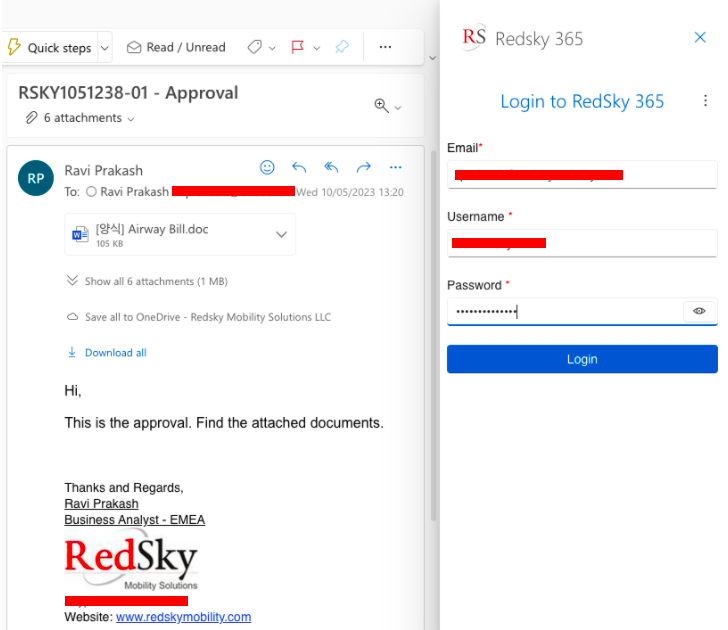Click the Login to RedSky 365 heading

tap(582, 101)
